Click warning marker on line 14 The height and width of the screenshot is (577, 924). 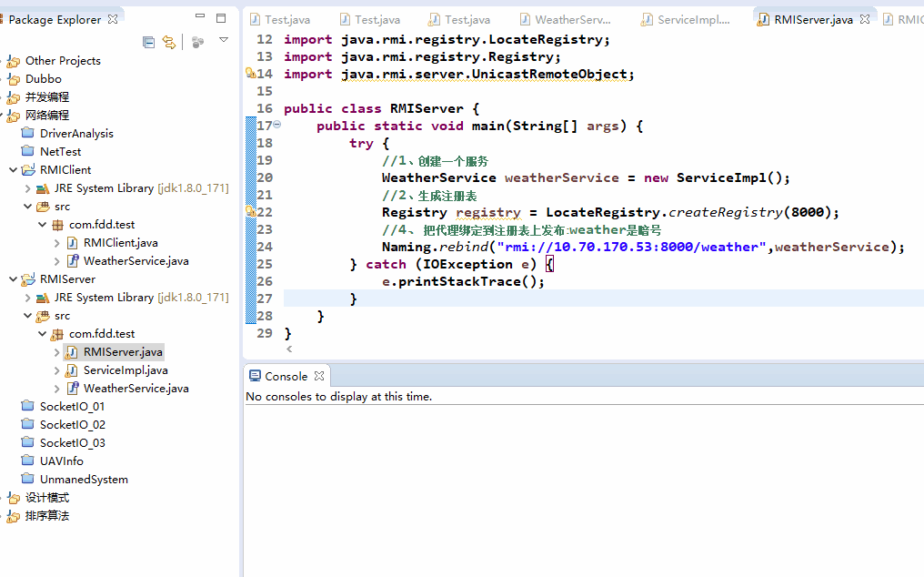coord(251,74)
